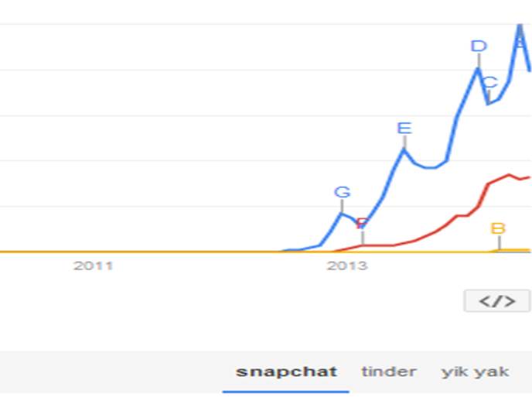Click the C marker beside D

point(489,82)
